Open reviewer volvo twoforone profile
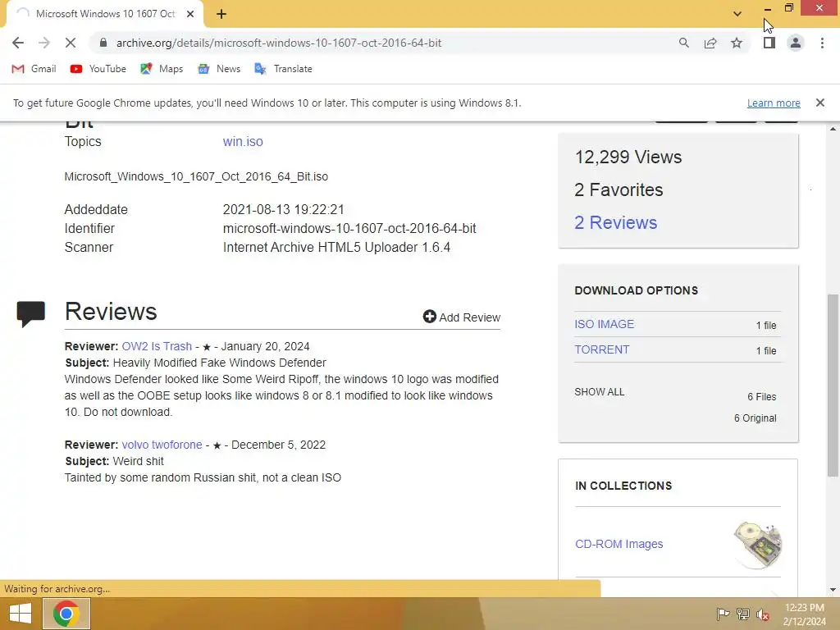840x630 pixels. (162, 445)
